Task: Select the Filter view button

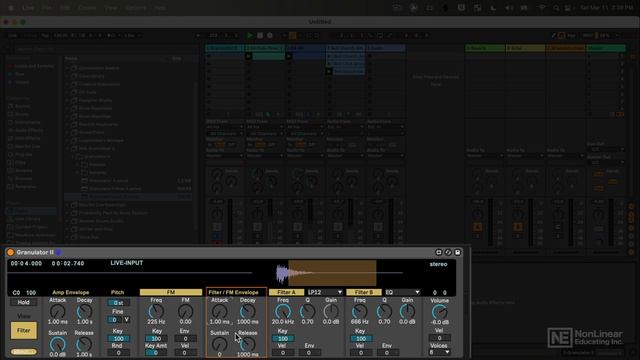Action: [23, 331]
